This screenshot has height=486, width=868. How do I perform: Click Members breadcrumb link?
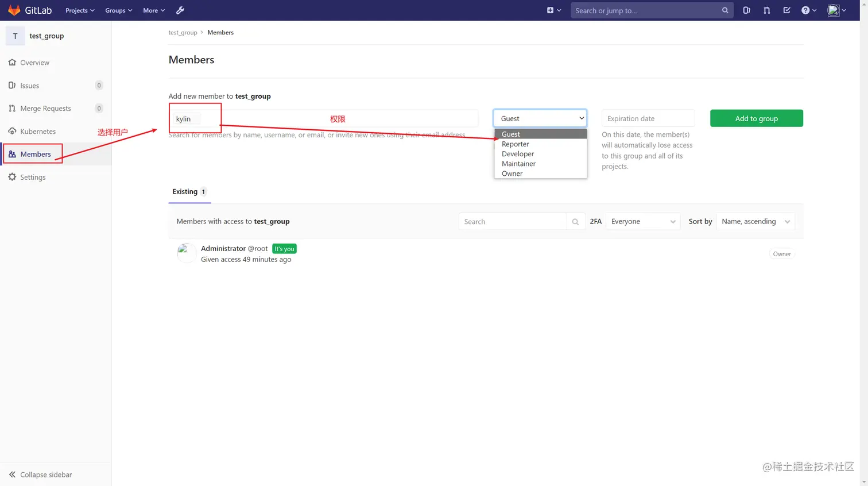click(x=220, y=33)
